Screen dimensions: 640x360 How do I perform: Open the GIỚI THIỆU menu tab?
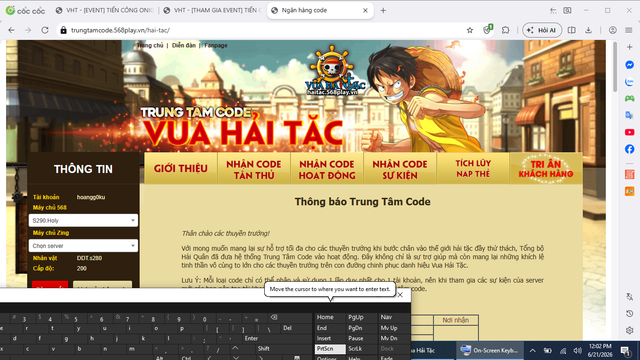click(x=181, y=168)
